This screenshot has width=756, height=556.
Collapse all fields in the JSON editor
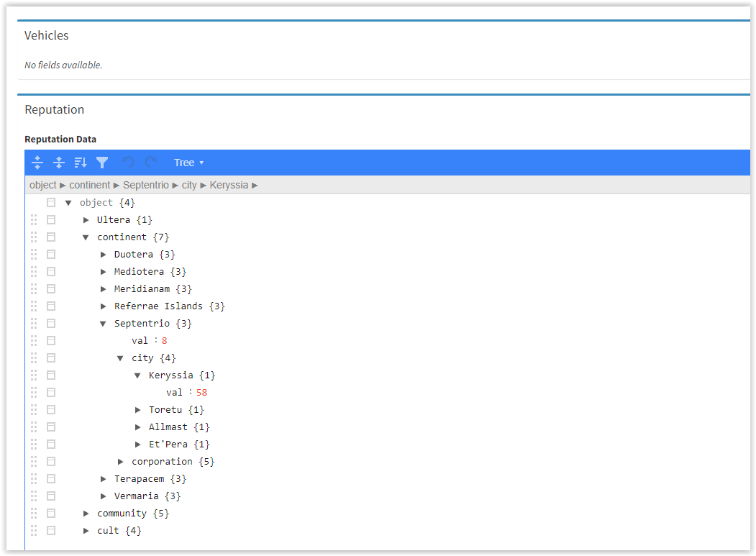(59, 163)
